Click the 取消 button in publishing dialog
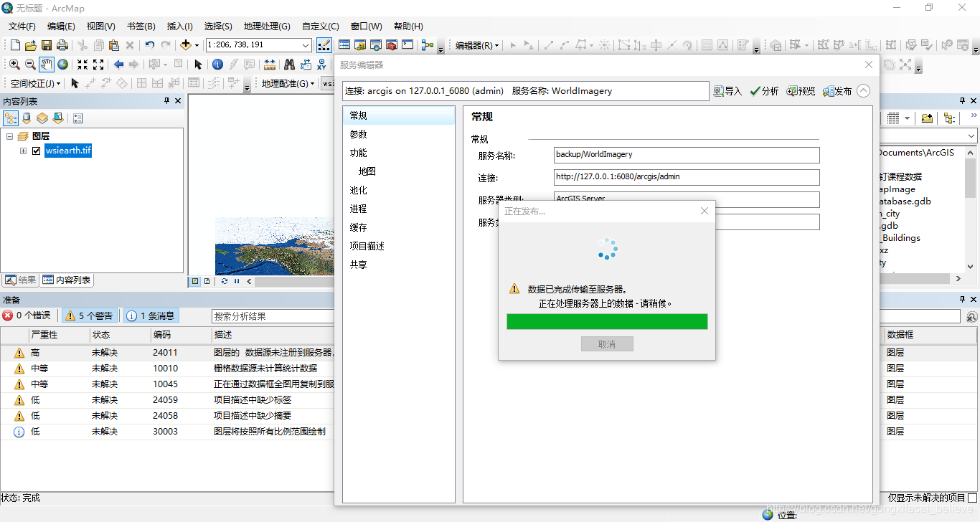Image resolution: width=980 pixels, height=522 pixels. [x=607, y=344]
